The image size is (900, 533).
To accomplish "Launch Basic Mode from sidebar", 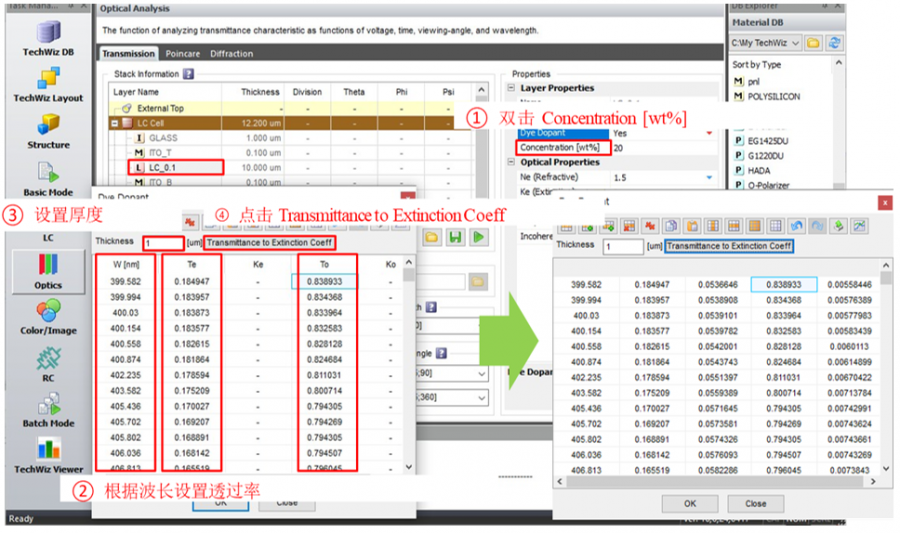I will (x=48, y=177).
